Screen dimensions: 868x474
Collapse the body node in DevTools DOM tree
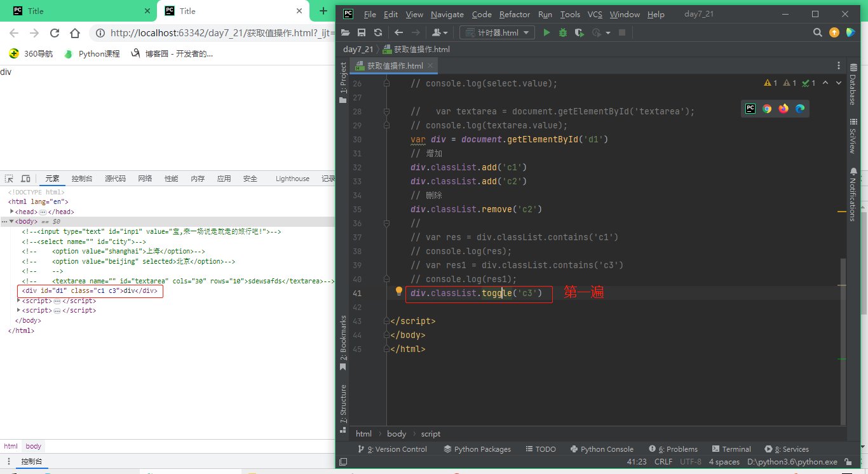tap(11, 221)
